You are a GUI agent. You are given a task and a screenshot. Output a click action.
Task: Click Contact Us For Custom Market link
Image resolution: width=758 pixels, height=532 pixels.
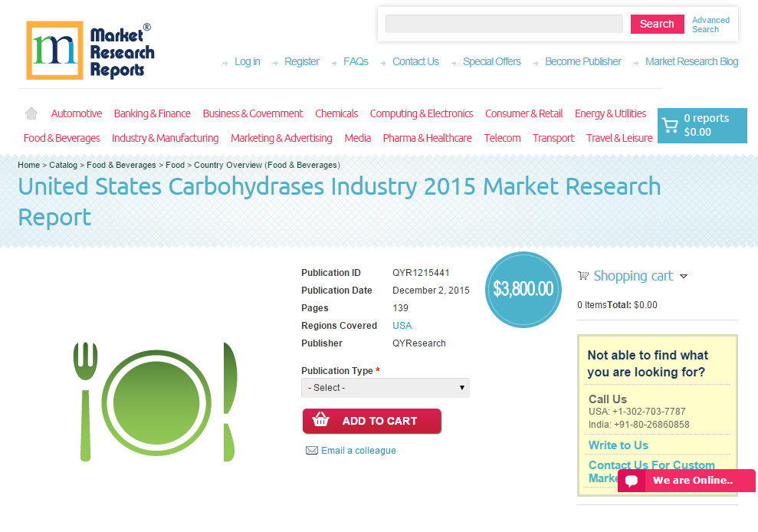coord(651,471)
